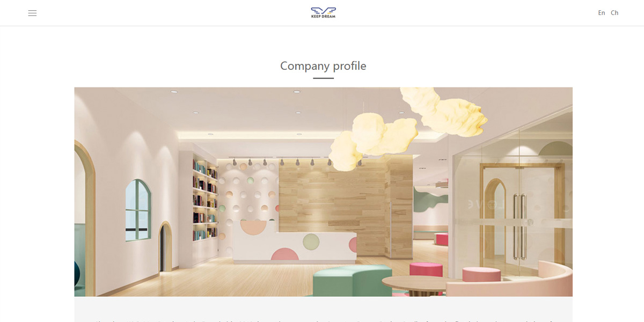Click the small arched doorway in photo
This screenshot has width=644, height=322.
click(165, 247)
